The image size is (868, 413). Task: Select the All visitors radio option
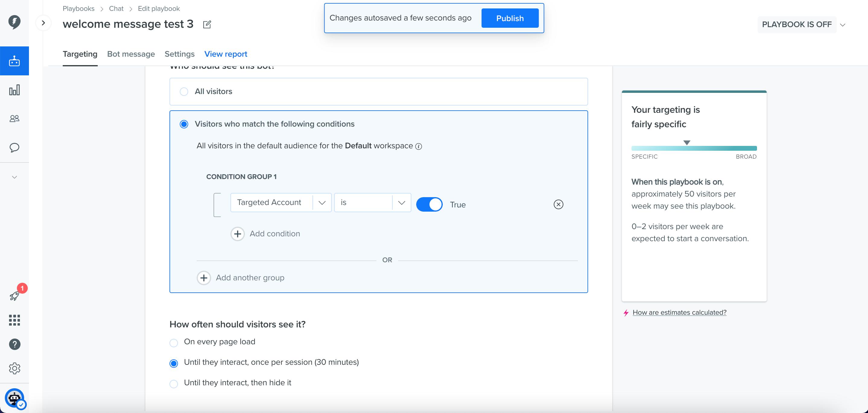(184, 92)
